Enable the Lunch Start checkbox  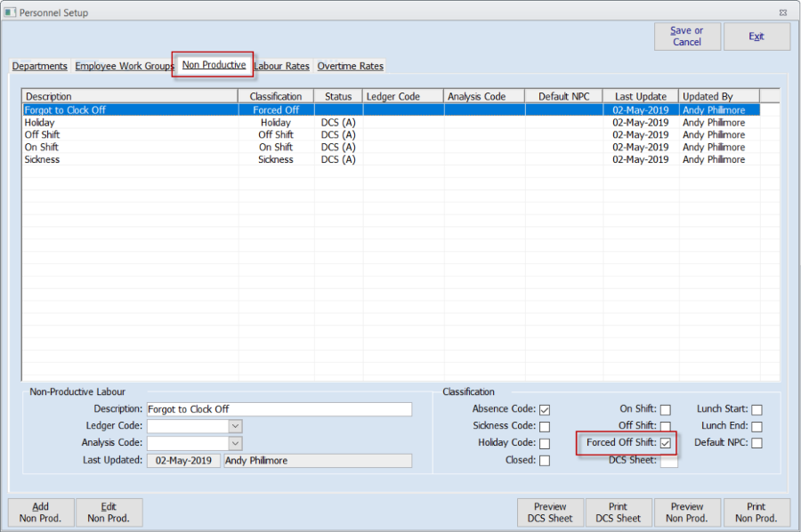[x=756, y=410]
